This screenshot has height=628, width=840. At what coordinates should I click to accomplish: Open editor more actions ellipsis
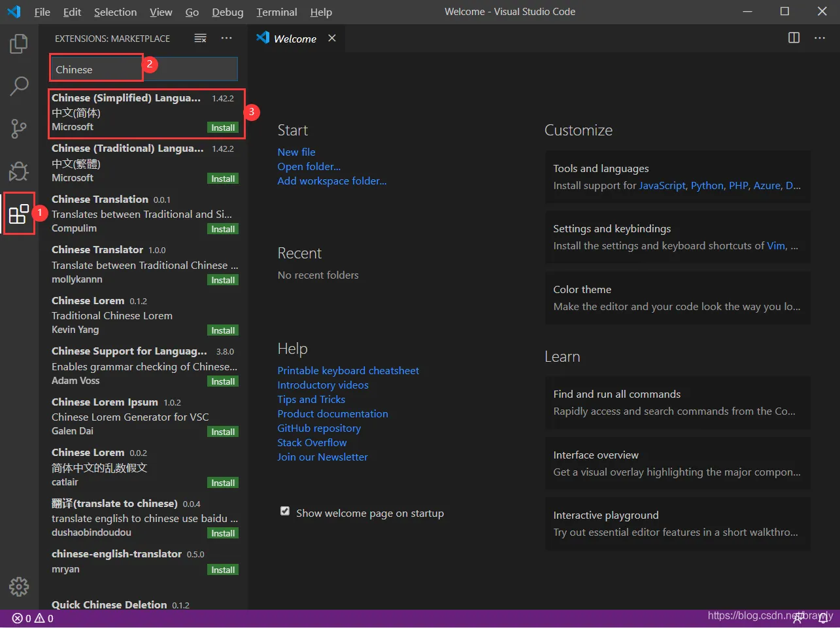point(820,38)
